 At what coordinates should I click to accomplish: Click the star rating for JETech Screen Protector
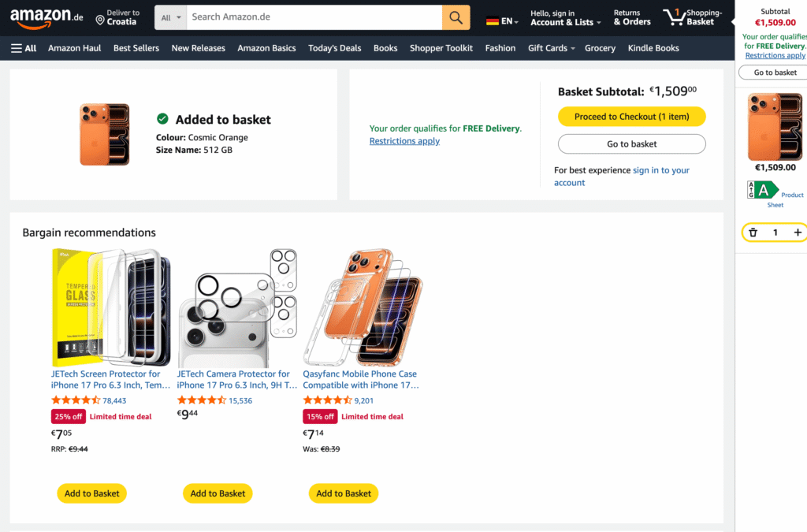pyautogui.click(x=74, y=400)
